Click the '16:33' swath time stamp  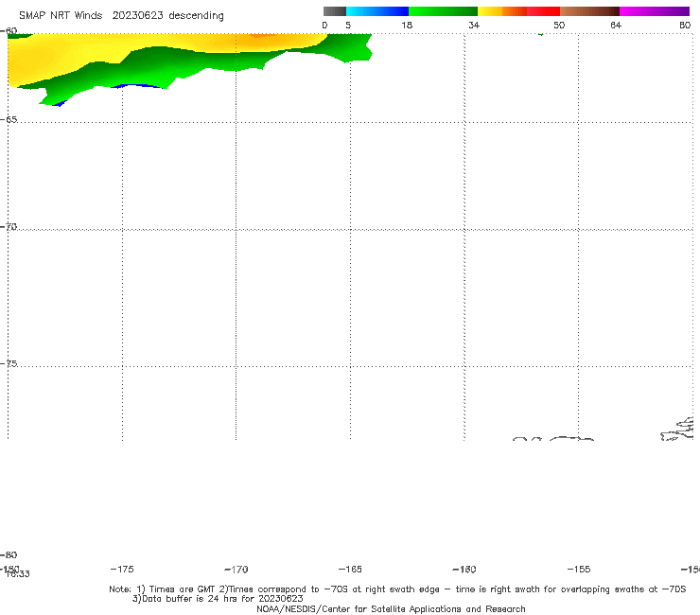pyautogui.click(x=18, y=574)
